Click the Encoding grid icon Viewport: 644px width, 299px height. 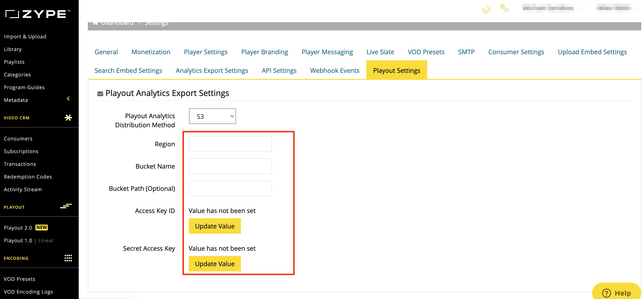[68, 258]
